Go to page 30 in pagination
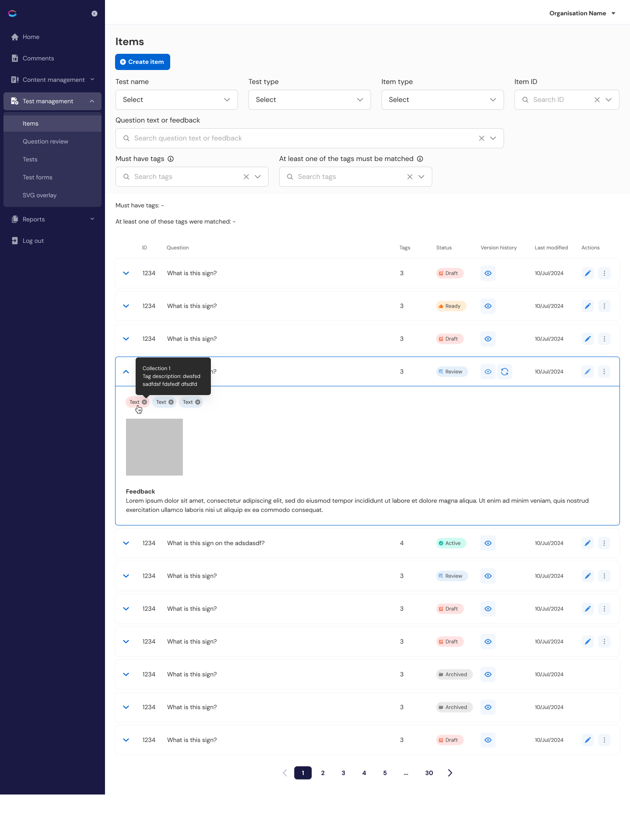This screenshot has width=630, height=840. coord(429,773)
